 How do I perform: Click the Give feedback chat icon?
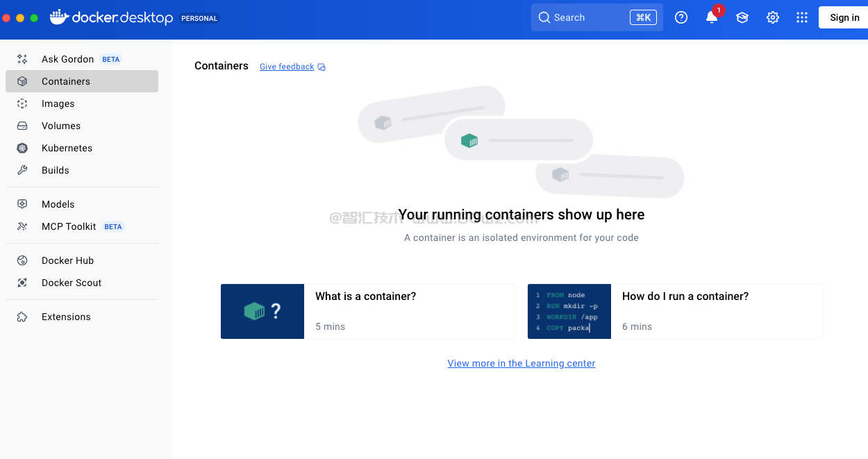[322, 67]
